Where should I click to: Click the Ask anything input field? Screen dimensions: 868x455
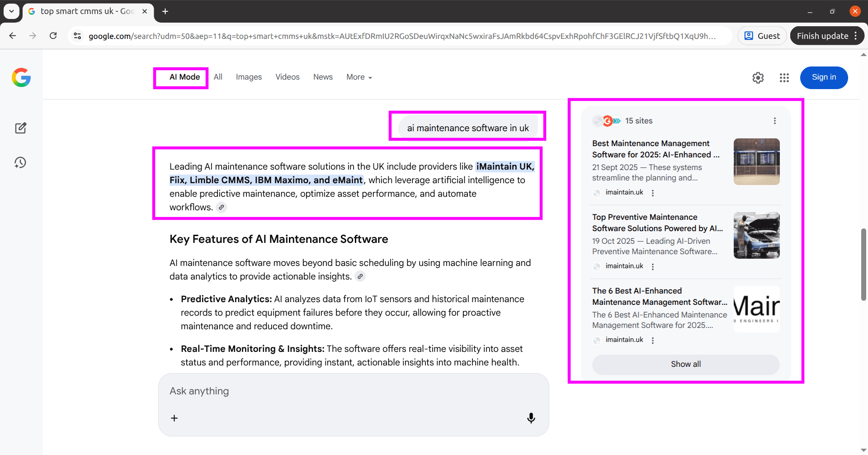316,391
